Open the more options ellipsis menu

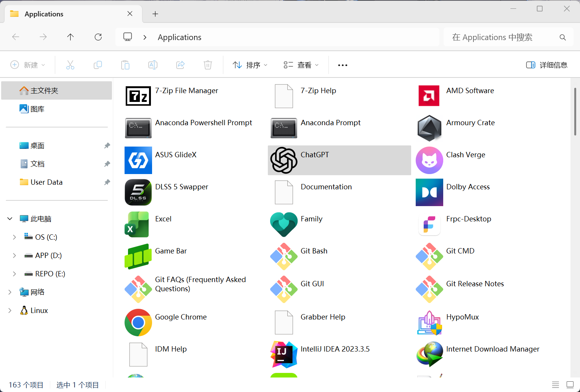[343, 65]
